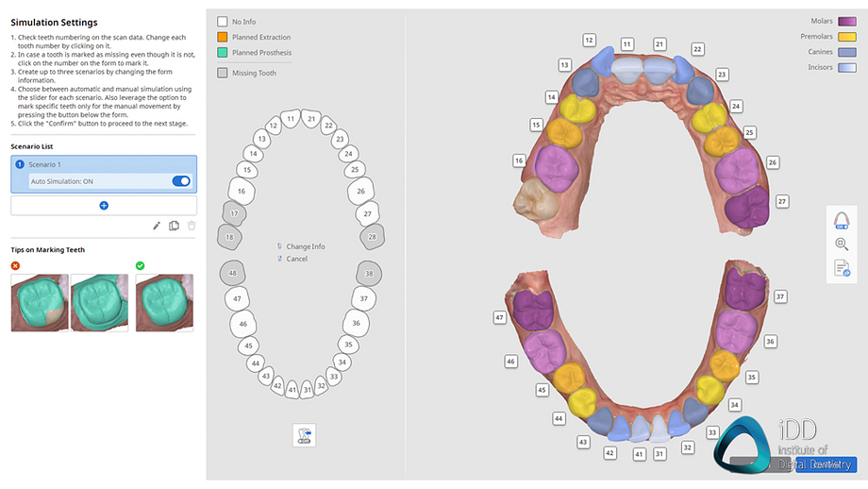Open the correct marking tip thumbnail
The width and height of the screenshot is (868, 489).
164,302
